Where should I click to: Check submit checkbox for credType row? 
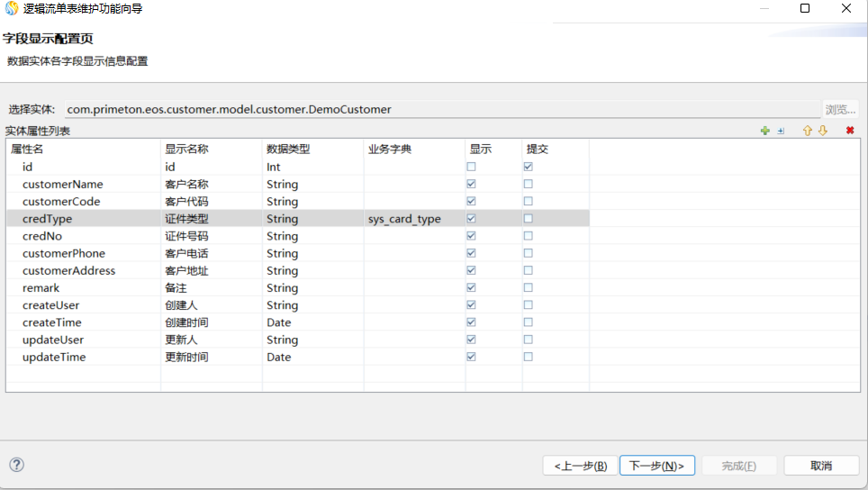528,219
